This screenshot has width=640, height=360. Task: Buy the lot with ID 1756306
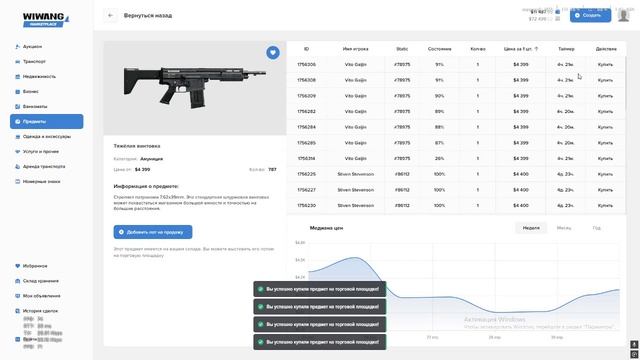tap(605, 64)
